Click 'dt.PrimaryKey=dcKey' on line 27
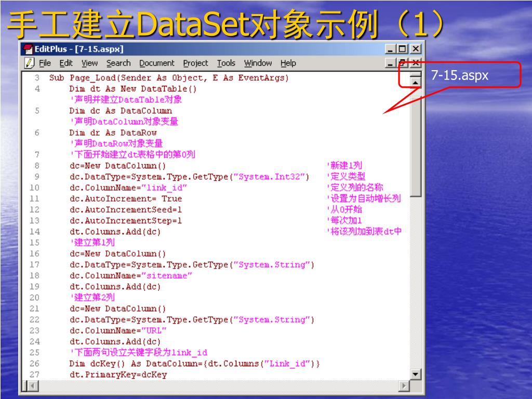The width and height of the screenshot is (532, 399). click(x=118, y=375)
